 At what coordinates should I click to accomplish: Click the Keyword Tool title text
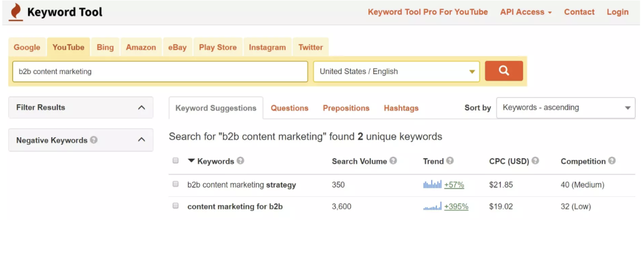point(64,13)
